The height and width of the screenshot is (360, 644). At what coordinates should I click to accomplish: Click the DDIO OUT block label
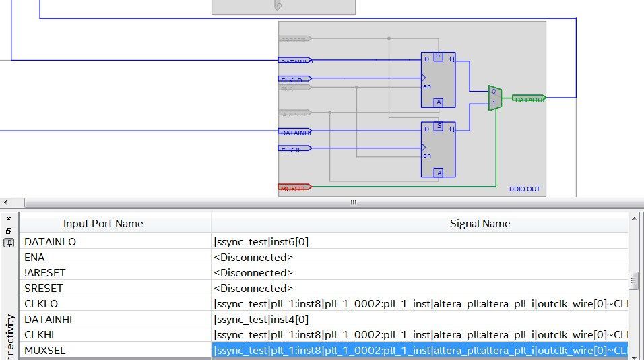[525, 189]
